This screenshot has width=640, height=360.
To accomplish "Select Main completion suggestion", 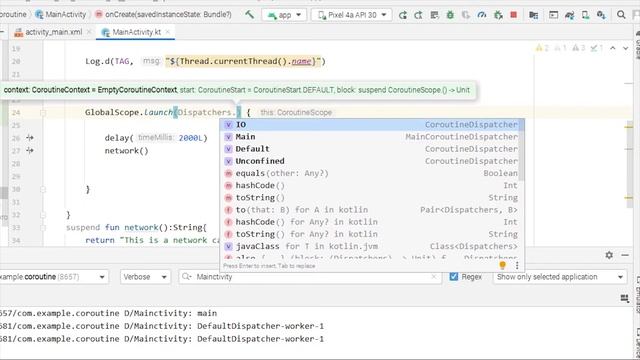I will point(371,137).
